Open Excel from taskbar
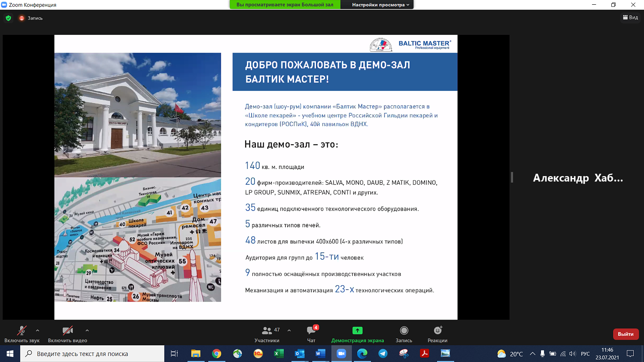 point(279,354)
